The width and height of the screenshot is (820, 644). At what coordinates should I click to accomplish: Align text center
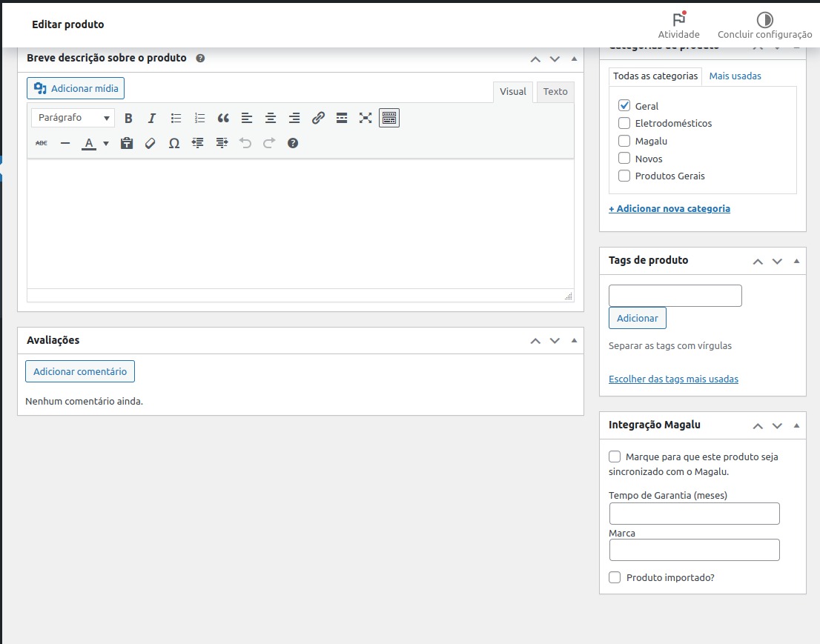coord(271,118)
